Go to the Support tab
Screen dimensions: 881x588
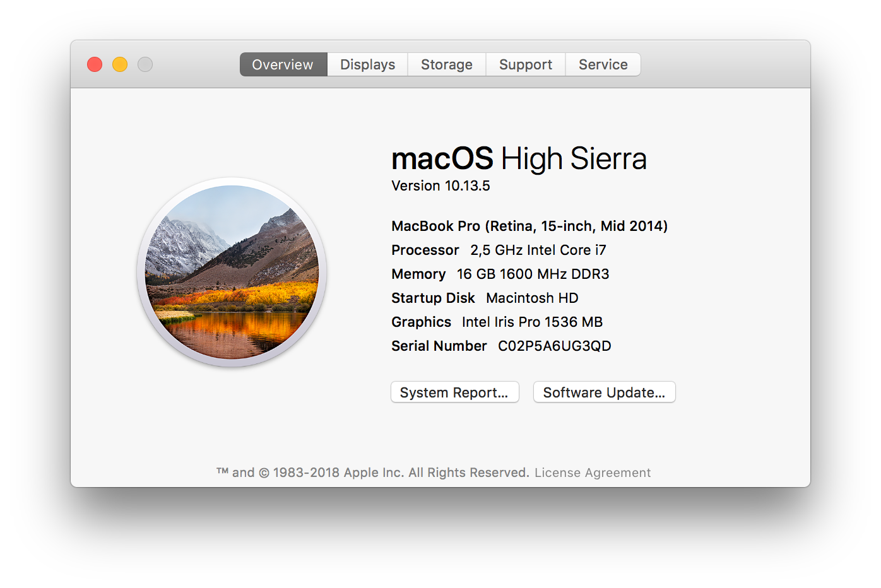[x=526, y=64]
